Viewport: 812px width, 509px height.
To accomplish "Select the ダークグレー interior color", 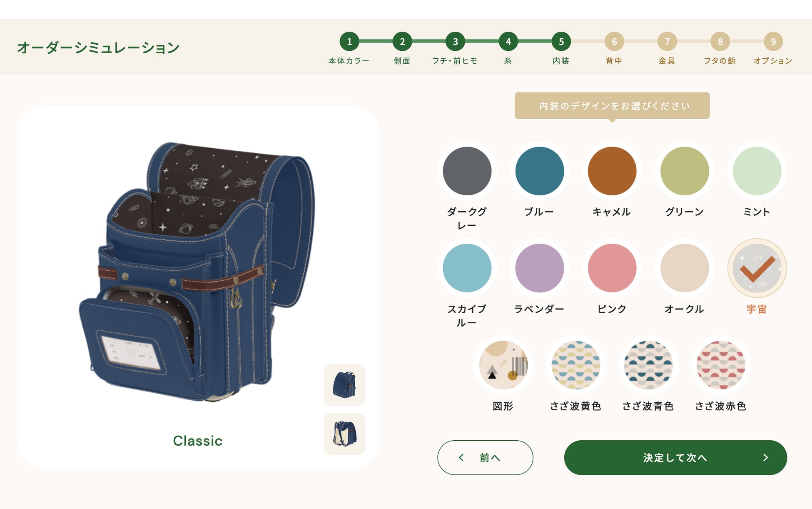I will (467, 171).
